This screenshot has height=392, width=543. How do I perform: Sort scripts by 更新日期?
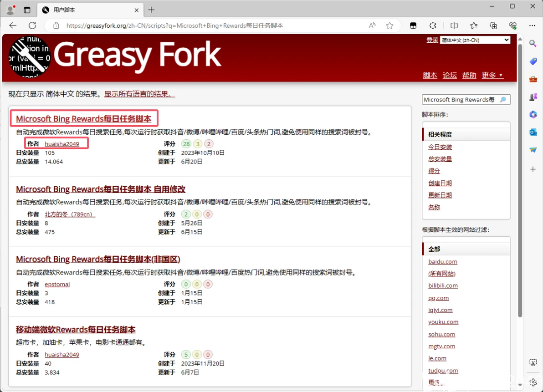[x=440, y=195]
